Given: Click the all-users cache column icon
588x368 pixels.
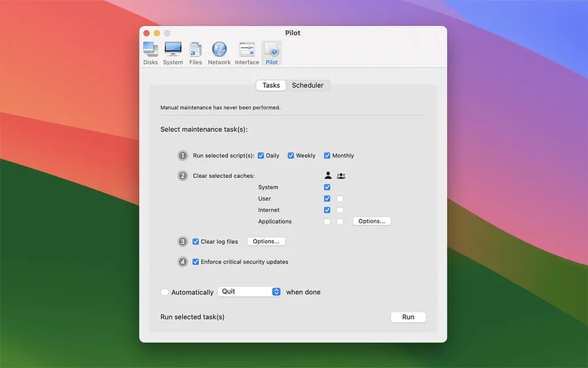Looking at the screenshot, I should coord(341,175).
